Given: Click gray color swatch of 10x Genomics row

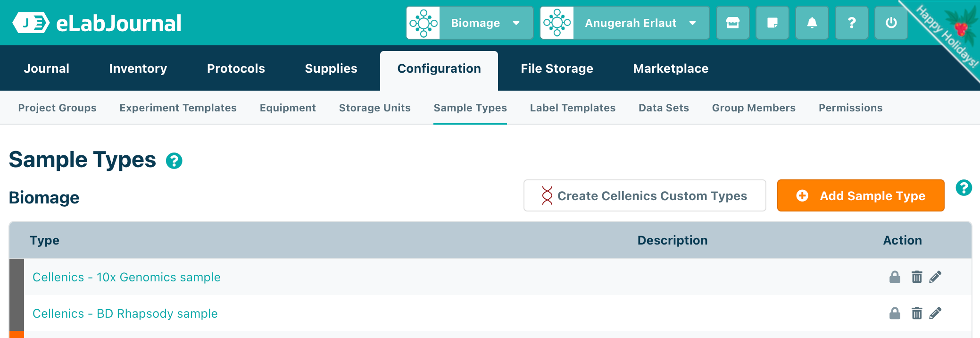Looking at the screenshot, I should coord(17,277).
